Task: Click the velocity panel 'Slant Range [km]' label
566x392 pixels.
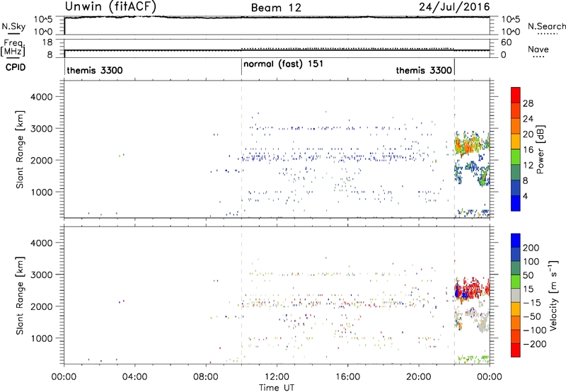Action: tap(20, 296)
